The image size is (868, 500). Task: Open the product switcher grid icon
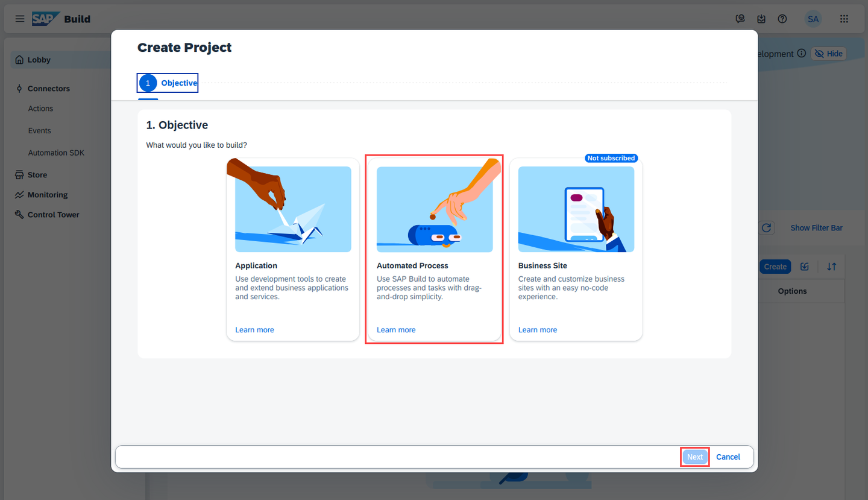[x=844, y=19]
